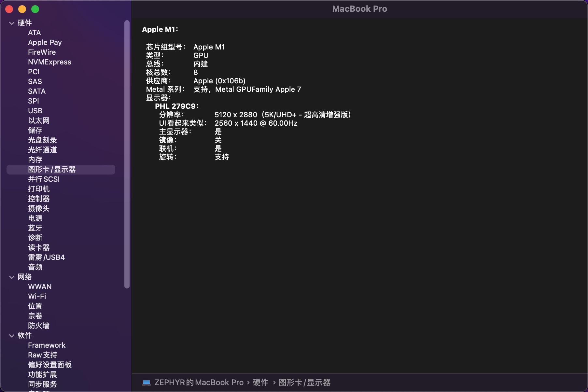The height and width of the screenshot is (392, 588).
Task: Click the MacBook Pro window title
Action: [x=360, y=9]
